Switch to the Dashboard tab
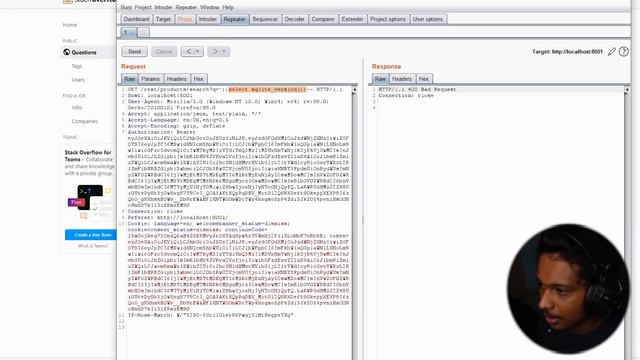This screenshot has height=360, width=640. pyautogui.click(x=136, y=19)
